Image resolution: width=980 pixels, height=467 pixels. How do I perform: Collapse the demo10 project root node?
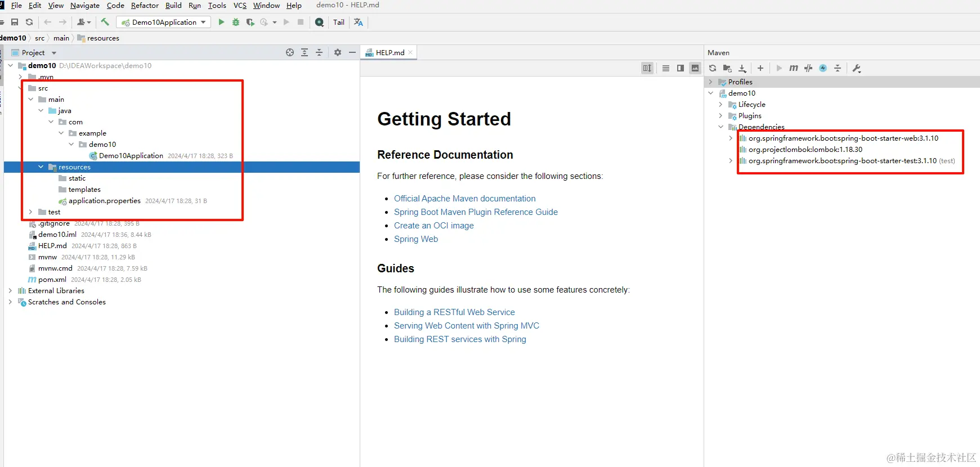pos(11,66)
